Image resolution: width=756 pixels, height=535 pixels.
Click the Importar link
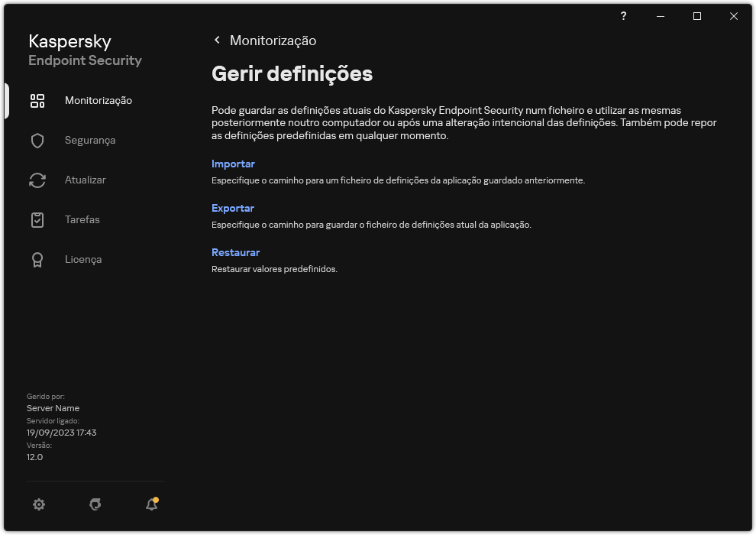click(x=233, y=164)
